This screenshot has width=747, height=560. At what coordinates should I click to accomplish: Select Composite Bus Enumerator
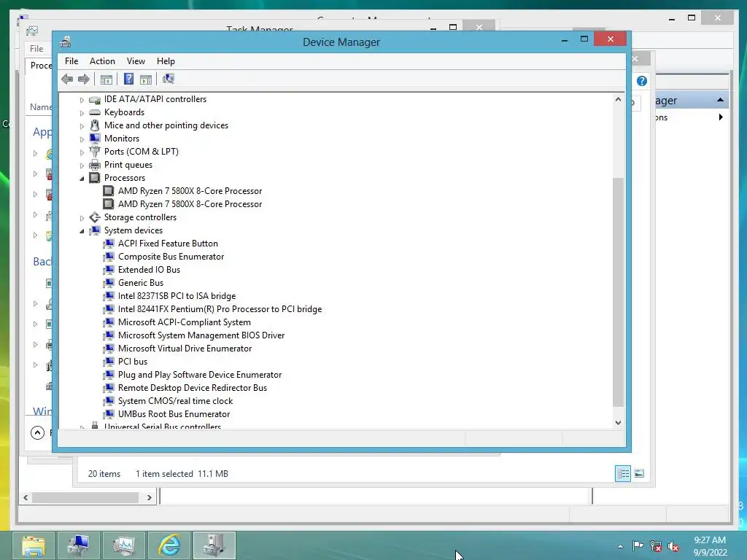tap(171, 257)
